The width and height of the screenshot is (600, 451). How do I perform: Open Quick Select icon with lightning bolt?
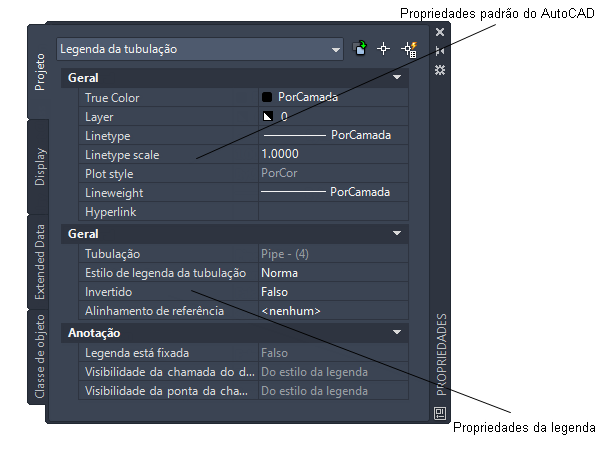click(409, 49)
